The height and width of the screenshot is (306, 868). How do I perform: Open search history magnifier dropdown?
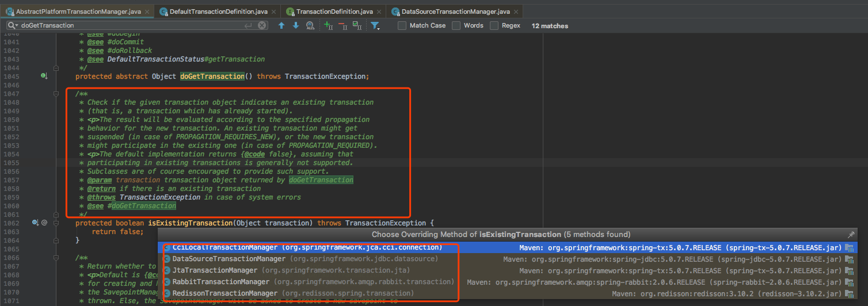(13, 25)
